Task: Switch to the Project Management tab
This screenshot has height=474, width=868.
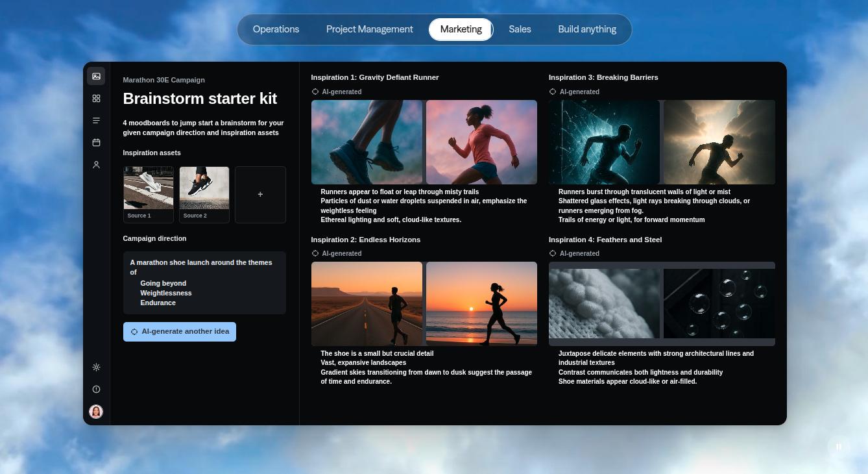Action: point(369,29)
